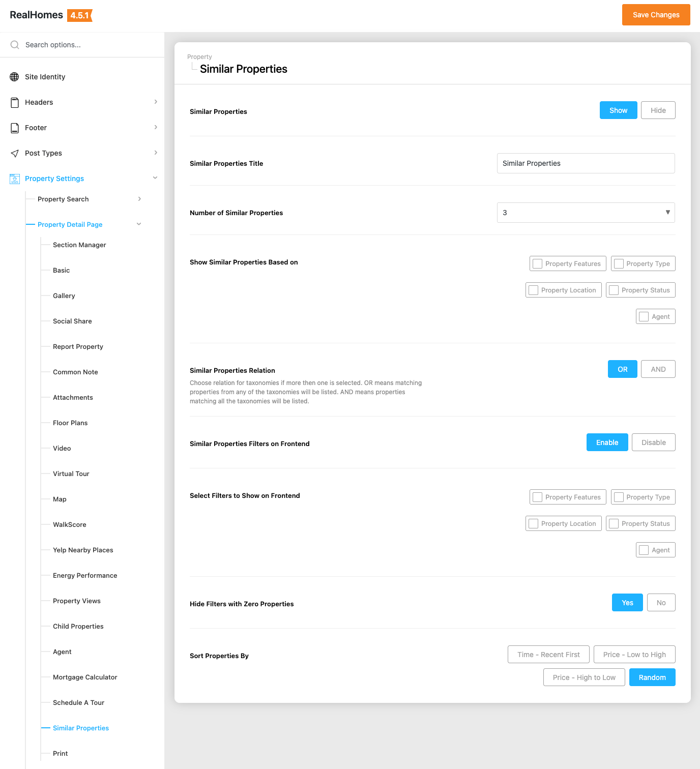The width and height of the screenshot is (700, 769).
Task: Click the Property Settings icon
Action: coord(15,179)
